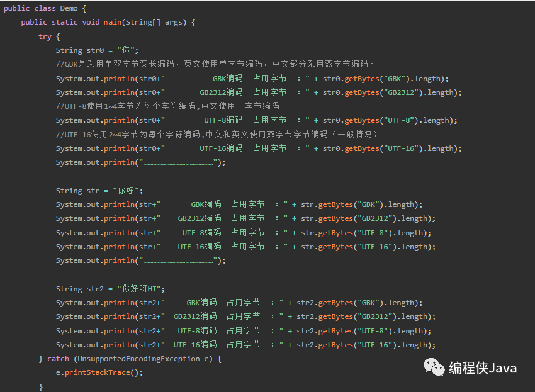Click the "public class Demo" declaration line
This screenshot has width=535, height=392.
45,8
